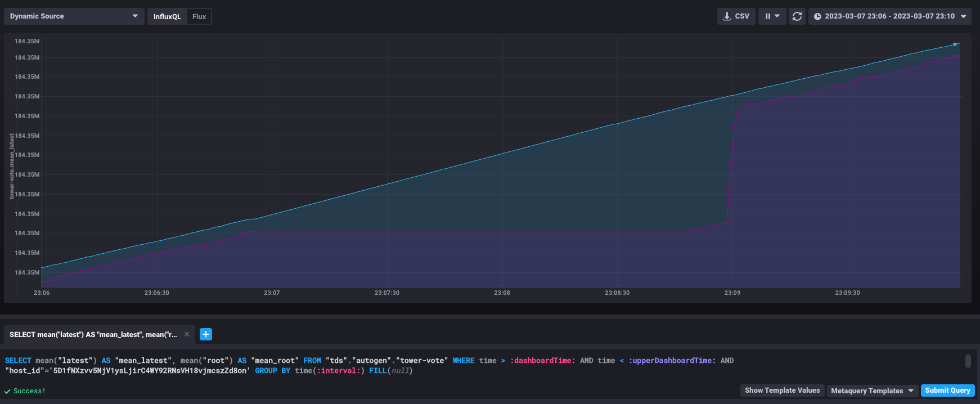Download results as CSV

tap(736, 16)
